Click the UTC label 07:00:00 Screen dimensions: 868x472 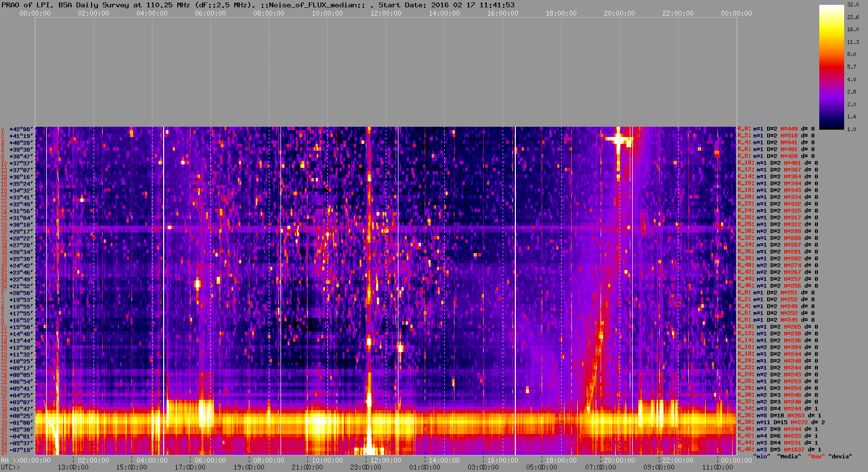(600, 468)
